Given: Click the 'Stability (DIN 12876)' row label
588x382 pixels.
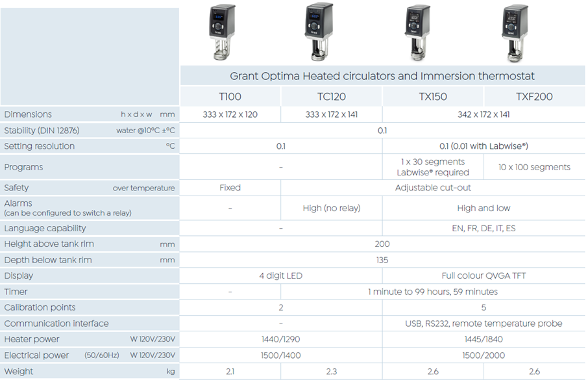Looking at the screenshot, I should [x=42, y=131].
